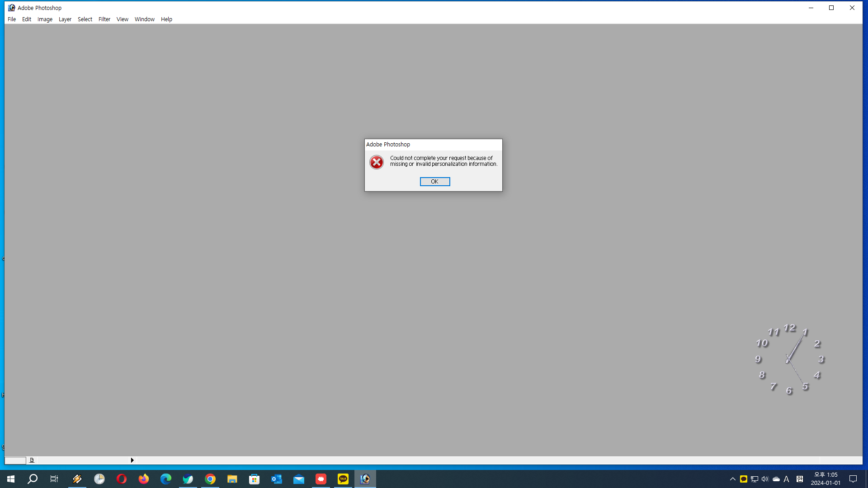Minimize the Photoshop window
This screenshot has width=868, height=488.
(811, 8)
